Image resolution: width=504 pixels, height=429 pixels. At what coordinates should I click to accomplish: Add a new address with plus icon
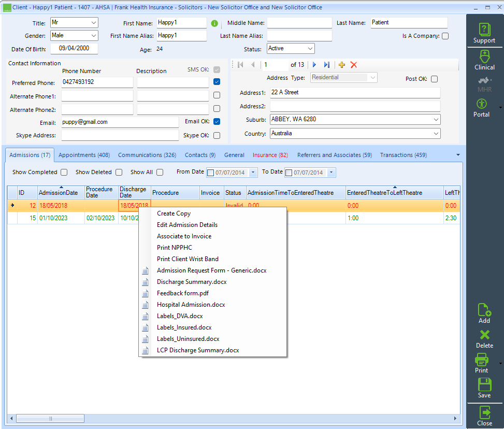coord(342,65)
